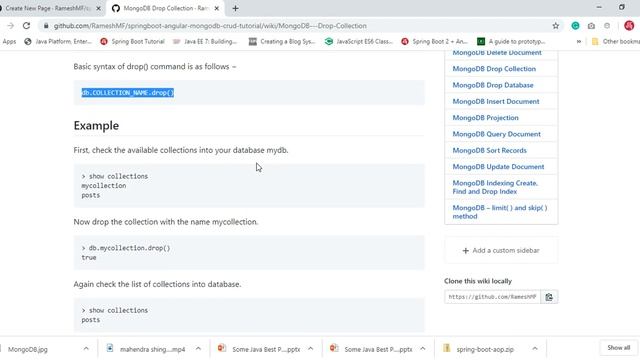Open MongoDB Insert Document wiki page
The width and height of the screenshot is (640, 360).
click(496, 101)
